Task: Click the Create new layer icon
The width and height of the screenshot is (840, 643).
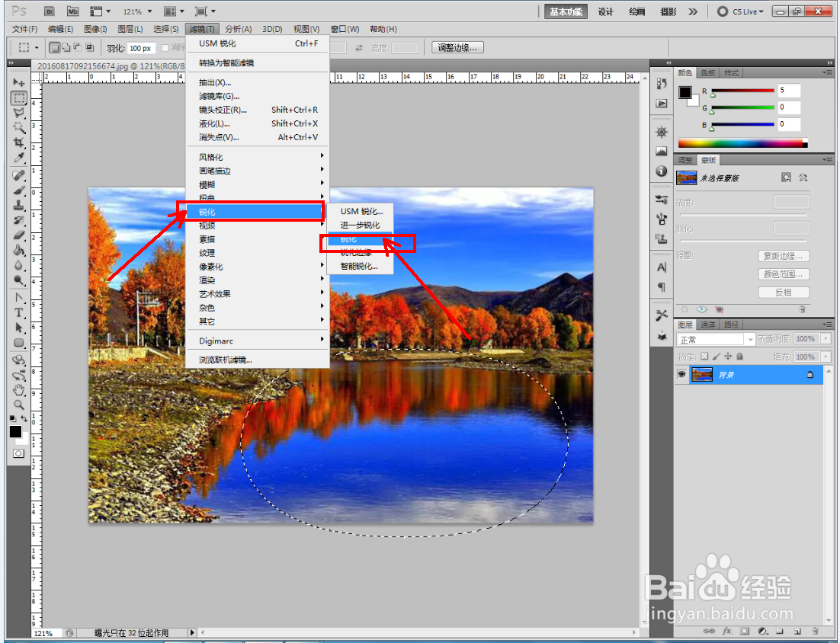Action: coord(797,631)
